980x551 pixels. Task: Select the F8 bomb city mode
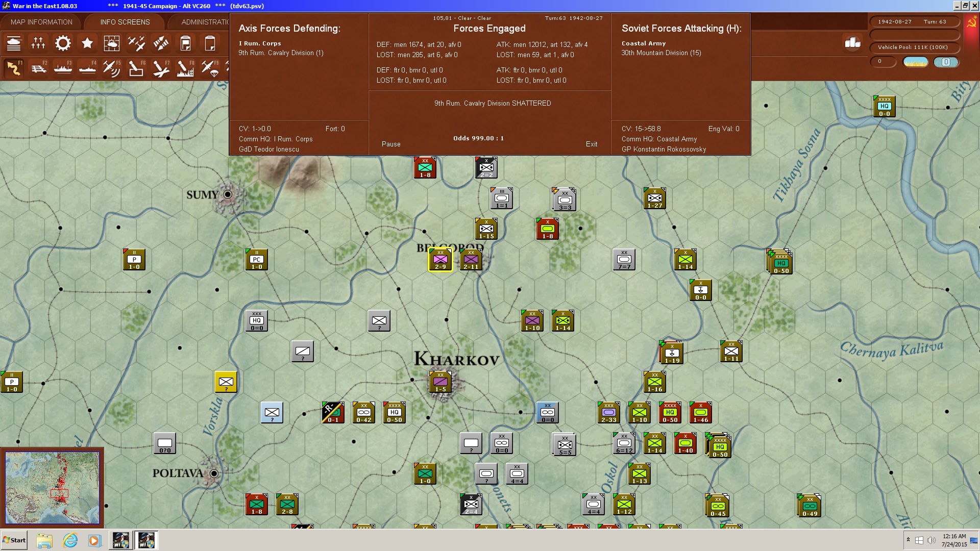click(185, 68)
